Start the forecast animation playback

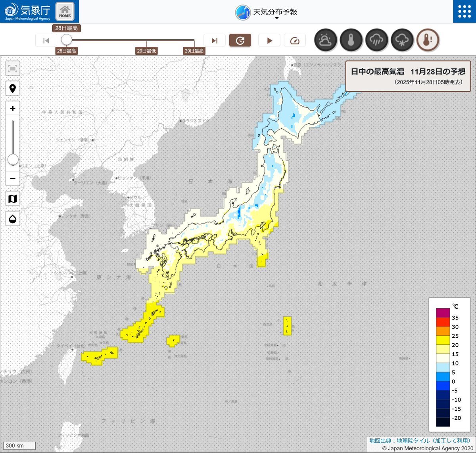pyautogui.click(x=269, y=40)
